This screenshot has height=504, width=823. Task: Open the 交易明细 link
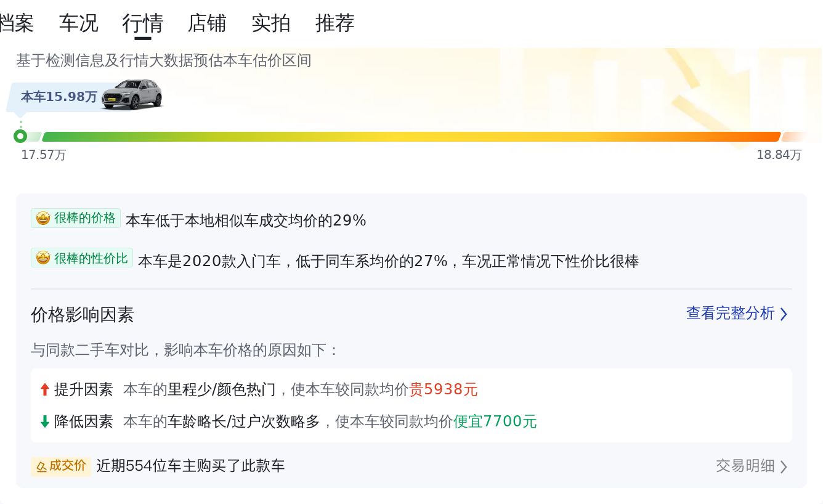tap(745, 466)
